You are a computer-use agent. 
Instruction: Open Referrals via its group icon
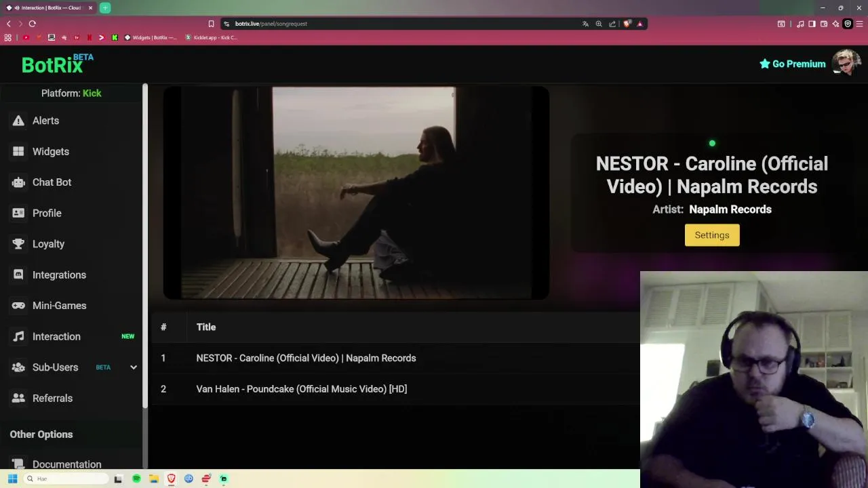coord(18,398)
